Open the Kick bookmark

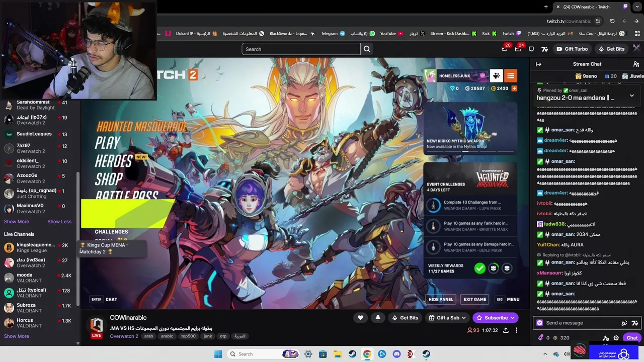coord(489,34)
